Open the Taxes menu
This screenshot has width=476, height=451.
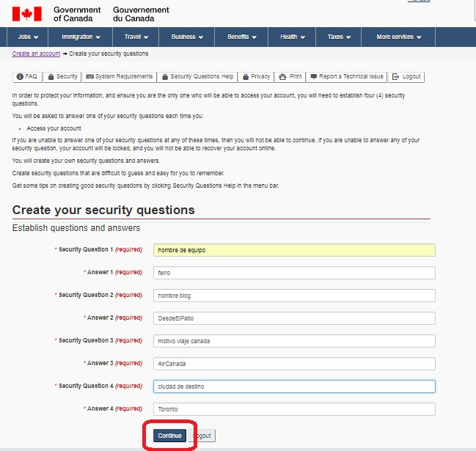pyautogui.click(x=339, y=37)
